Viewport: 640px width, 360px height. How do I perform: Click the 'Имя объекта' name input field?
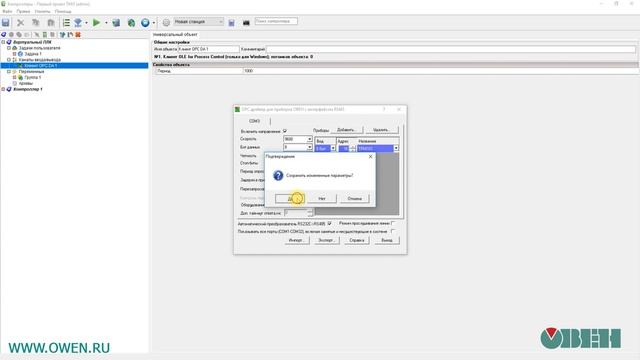(209, 49)
